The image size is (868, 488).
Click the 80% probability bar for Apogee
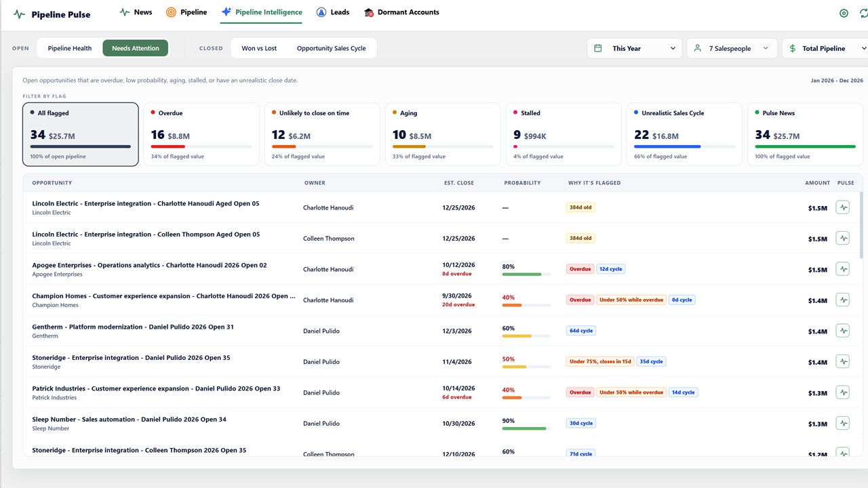(526, 274)
